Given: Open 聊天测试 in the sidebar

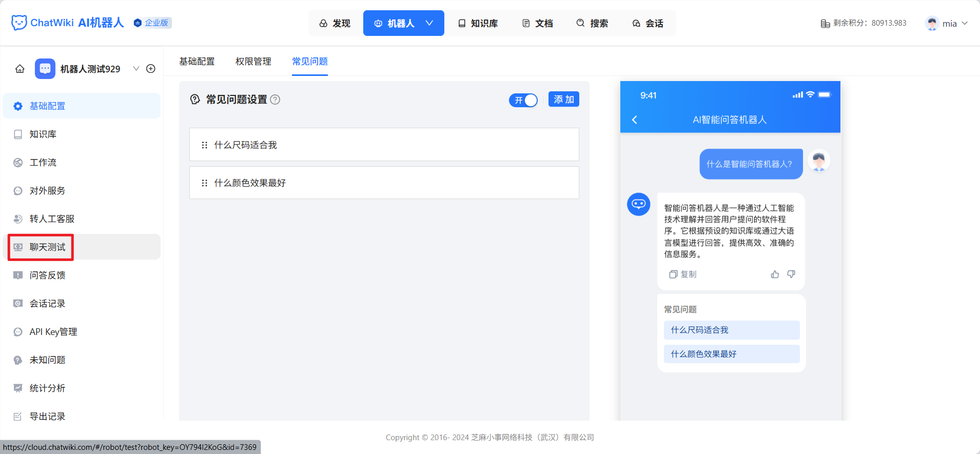Looking at the screenshot, I should click(82, 247).
